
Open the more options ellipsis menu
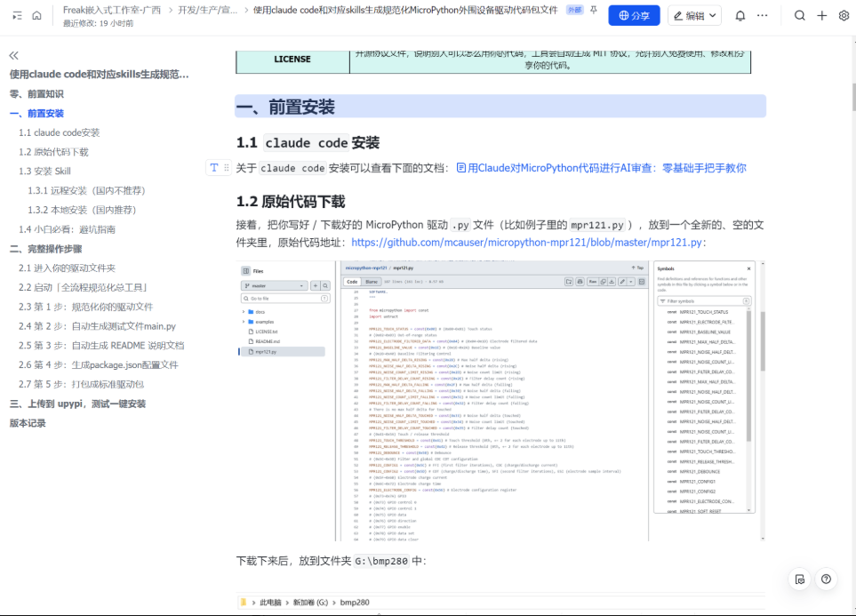coord(762,16)
